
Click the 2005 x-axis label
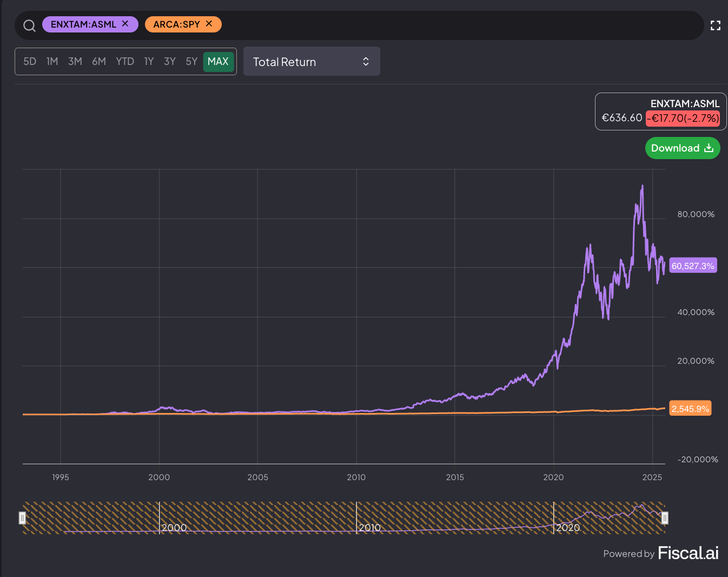point(258,477)
